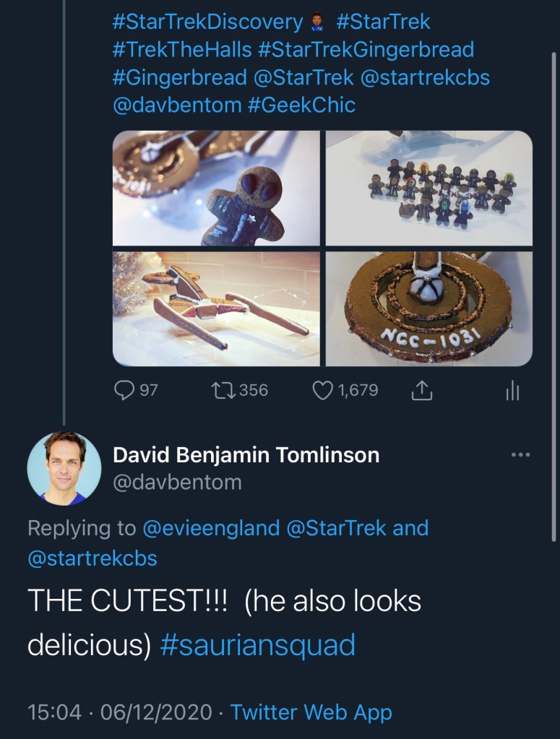Viewport: 560px width, 739px height.
Task: Like the tweet with heart icon
Action: point(322,390)
